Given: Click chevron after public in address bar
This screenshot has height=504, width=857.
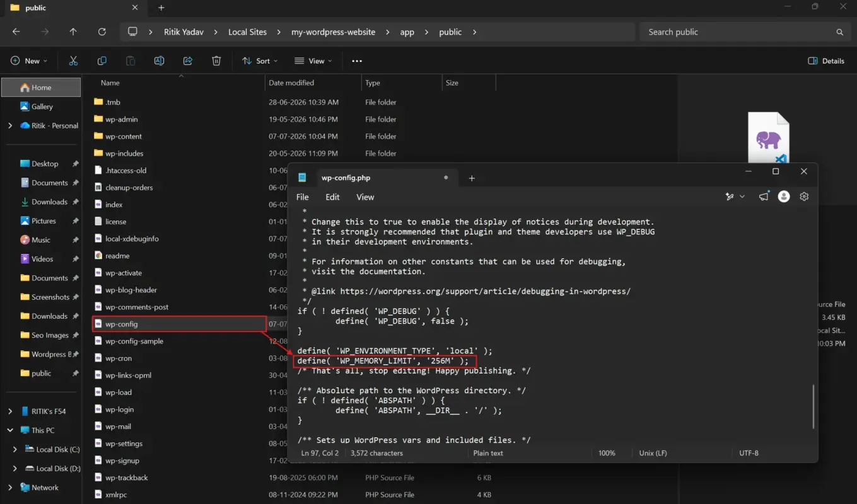Looking at the screenshot, I should [x=474, y=32].
